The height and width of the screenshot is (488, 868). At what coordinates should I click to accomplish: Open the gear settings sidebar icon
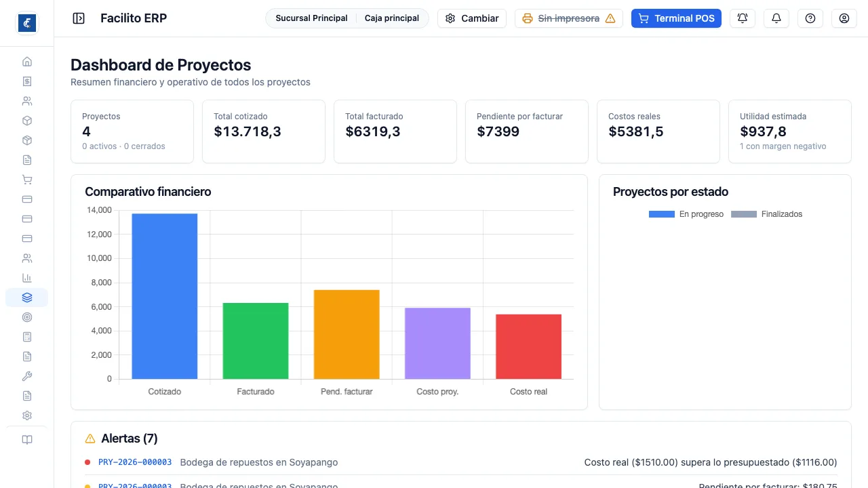(27, 415)
